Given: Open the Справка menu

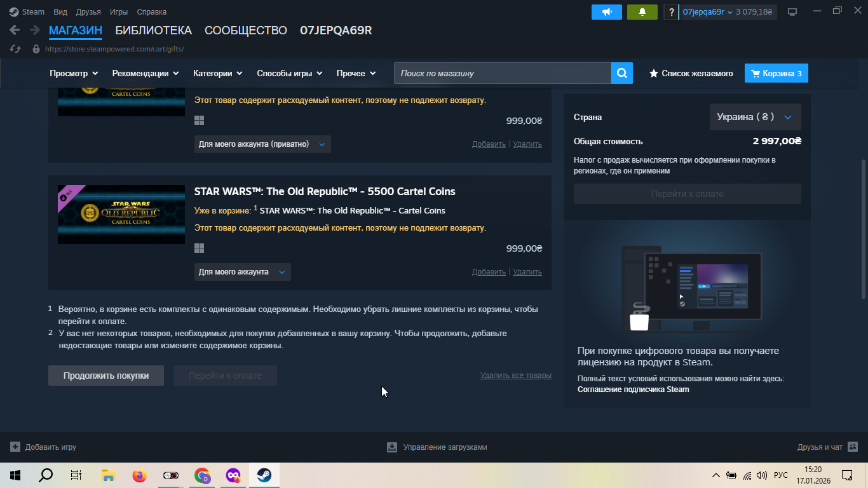Looking at the screenshot, I should [151, 12].
